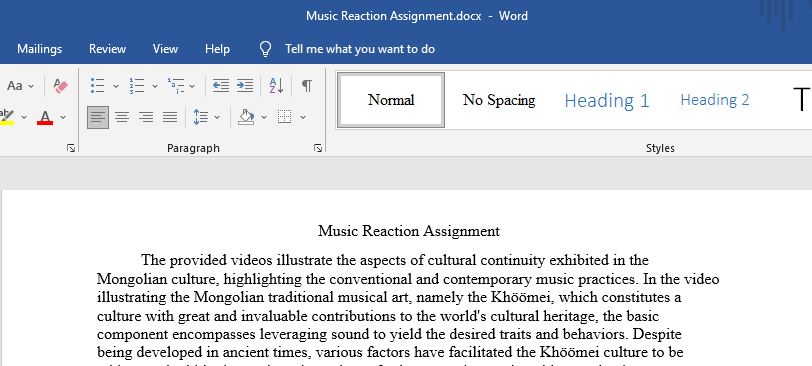Open the Font Color dropdown arrow

tap(63, 118)
